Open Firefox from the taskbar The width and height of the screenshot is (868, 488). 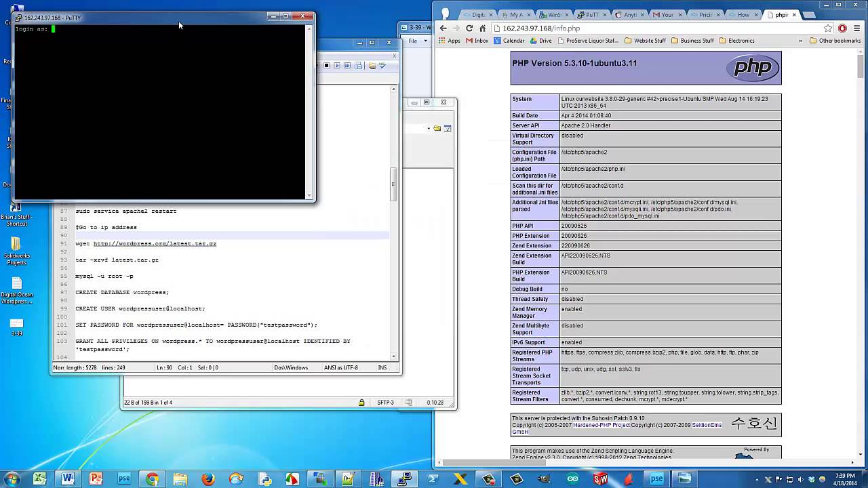point(208,479)
